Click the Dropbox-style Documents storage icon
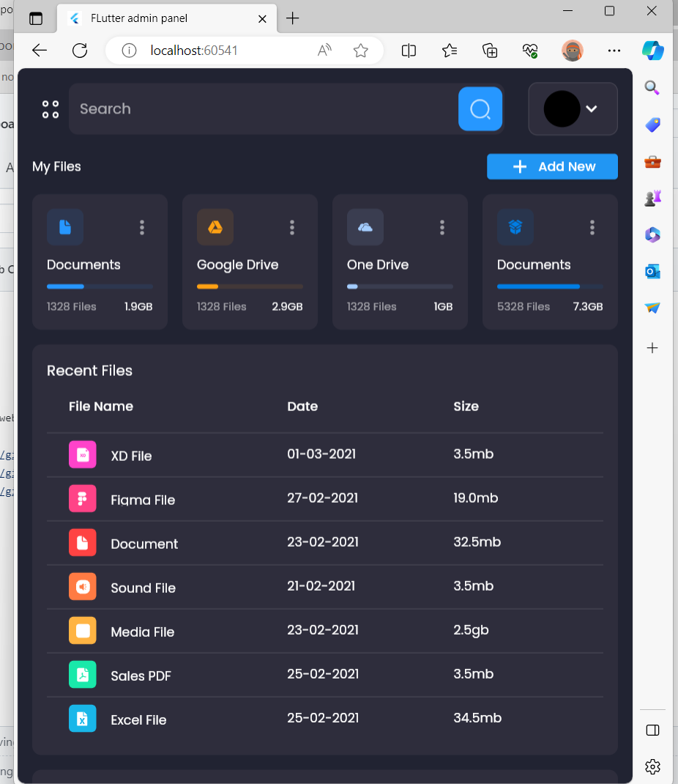678x784 pixels. pos(515,227)
